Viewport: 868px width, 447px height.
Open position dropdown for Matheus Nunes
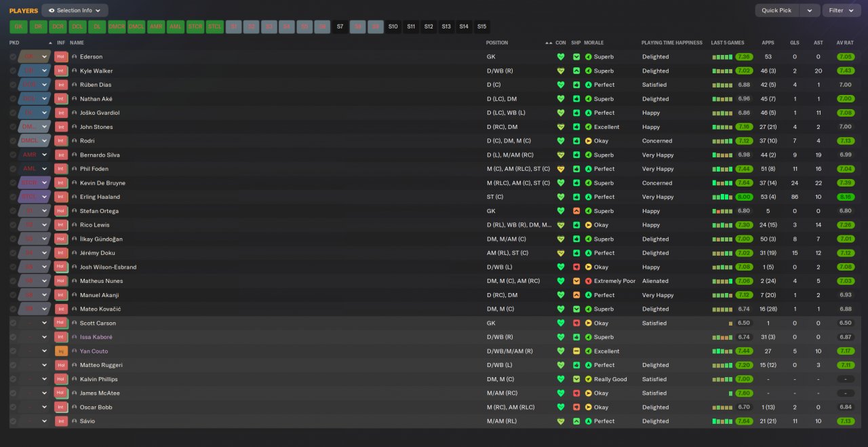[45, 281]
